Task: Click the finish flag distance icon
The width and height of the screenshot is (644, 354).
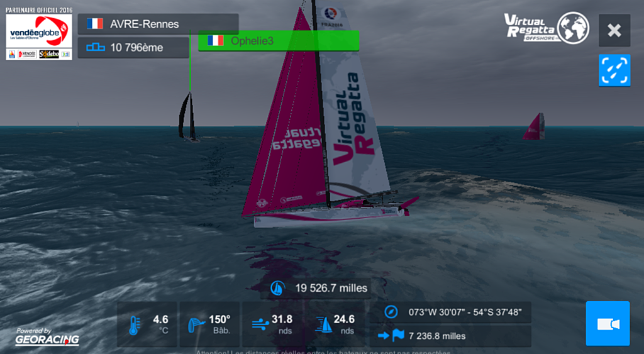Action: click(391, 336)
